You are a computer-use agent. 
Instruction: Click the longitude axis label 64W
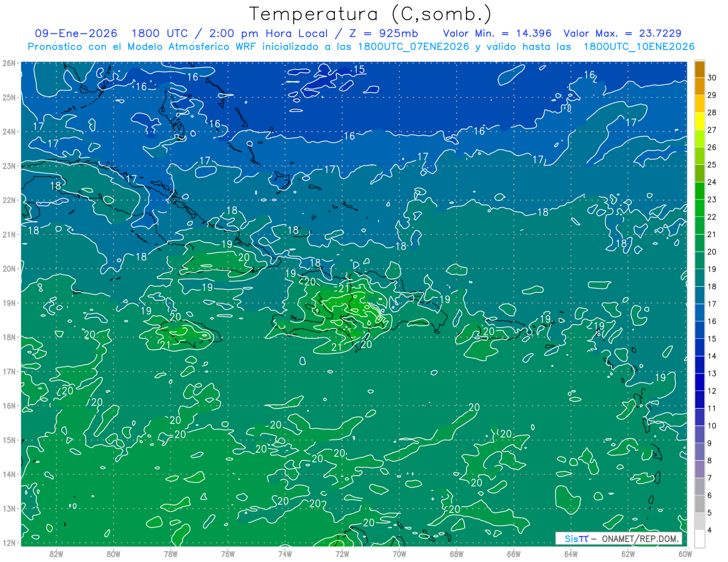point(571,554)
